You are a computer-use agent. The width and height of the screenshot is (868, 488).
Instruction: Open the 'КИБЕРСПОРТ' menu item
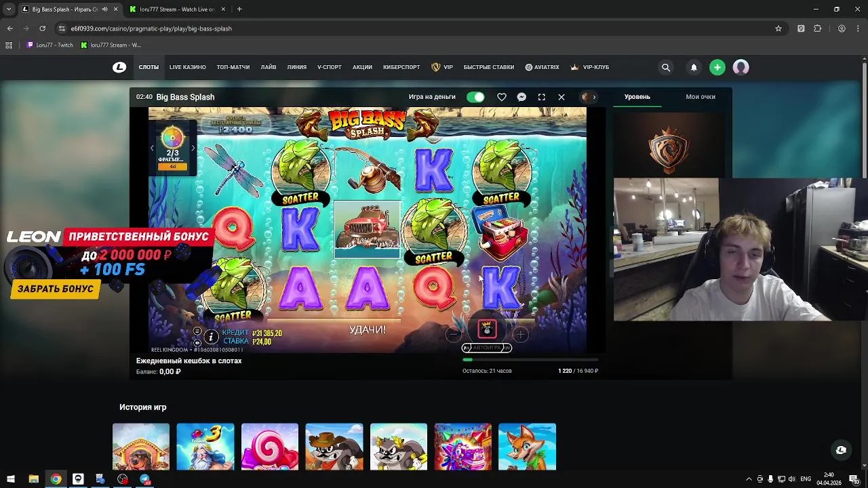click(401, 67)
